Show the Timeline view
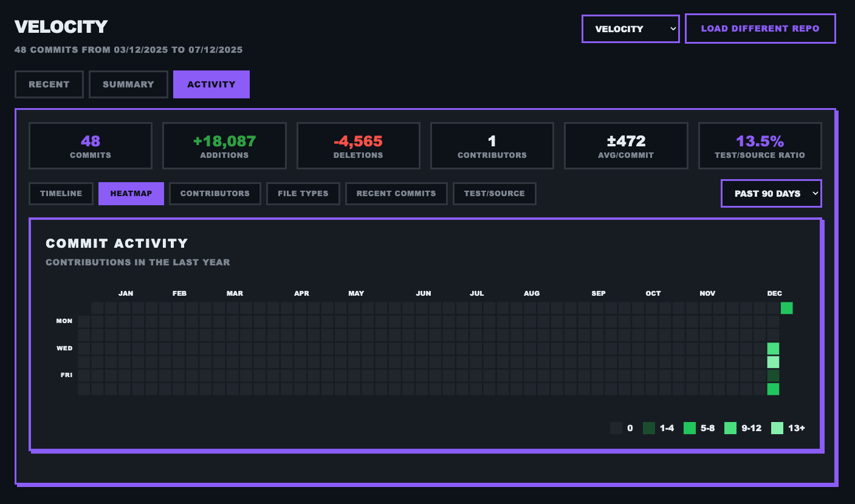The height and width of the screenshot is (504, 855). 61,194
